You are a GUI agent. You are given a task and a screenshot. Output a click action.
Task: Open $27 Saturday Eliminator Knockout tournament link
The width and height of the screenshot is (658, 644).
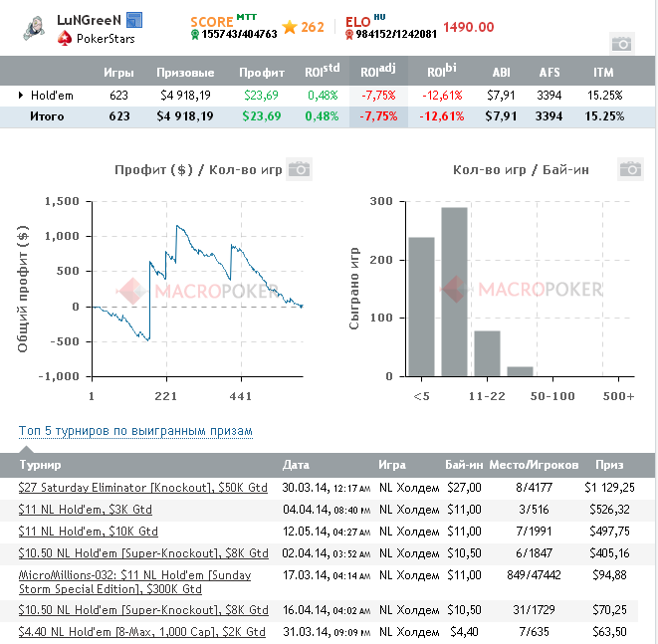(142, 488)
